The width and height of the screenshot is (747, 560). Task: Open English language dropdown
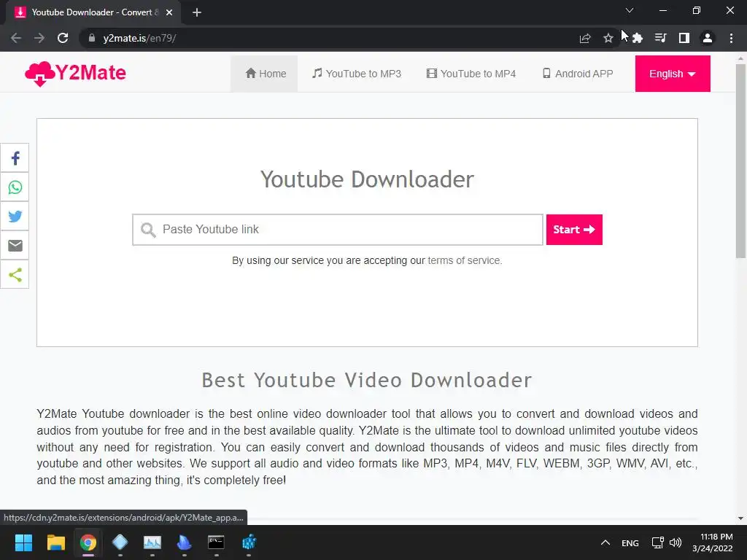tap(672, 74)
